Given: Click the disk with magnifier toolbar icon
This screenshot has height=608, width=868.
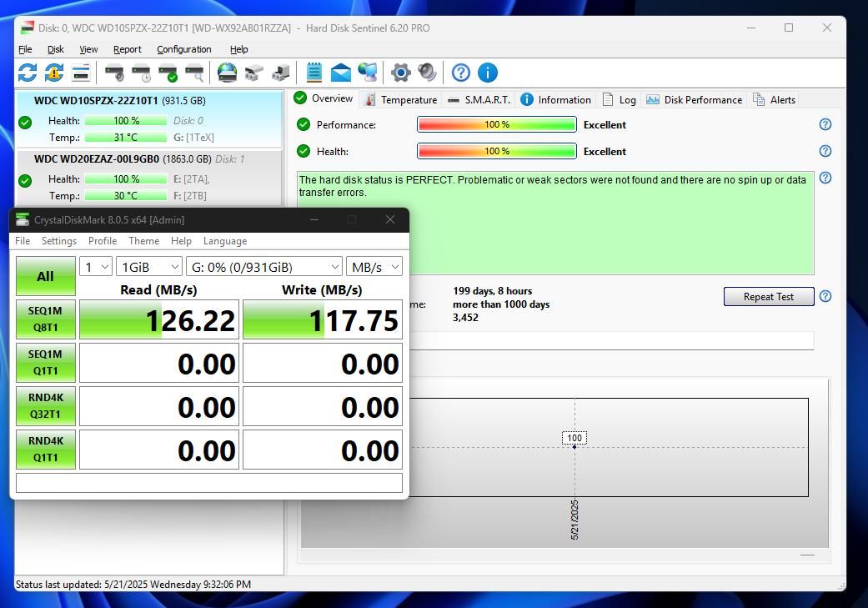Looking at the screenshot, I should click(x=194, y=73).
